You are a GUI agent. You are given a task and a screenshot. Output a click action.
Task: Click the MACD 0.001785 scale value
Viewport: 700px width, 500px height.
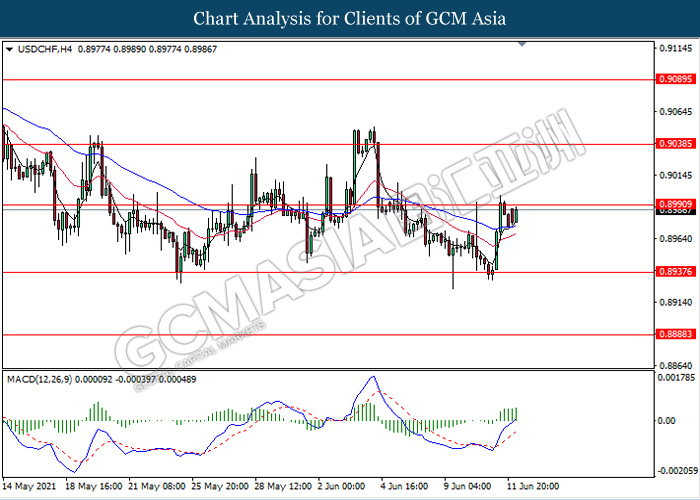tap(674, 378)
